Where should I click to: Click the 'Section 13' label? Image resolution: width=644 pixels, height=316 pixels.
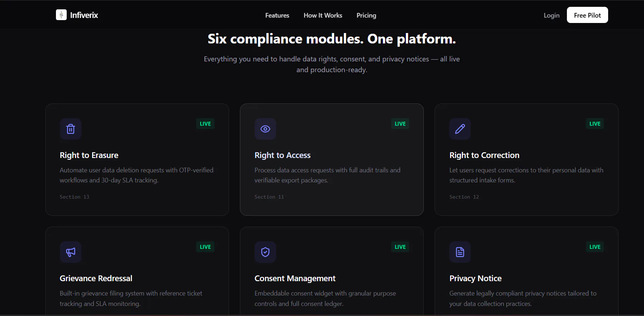tap(74, 197)
